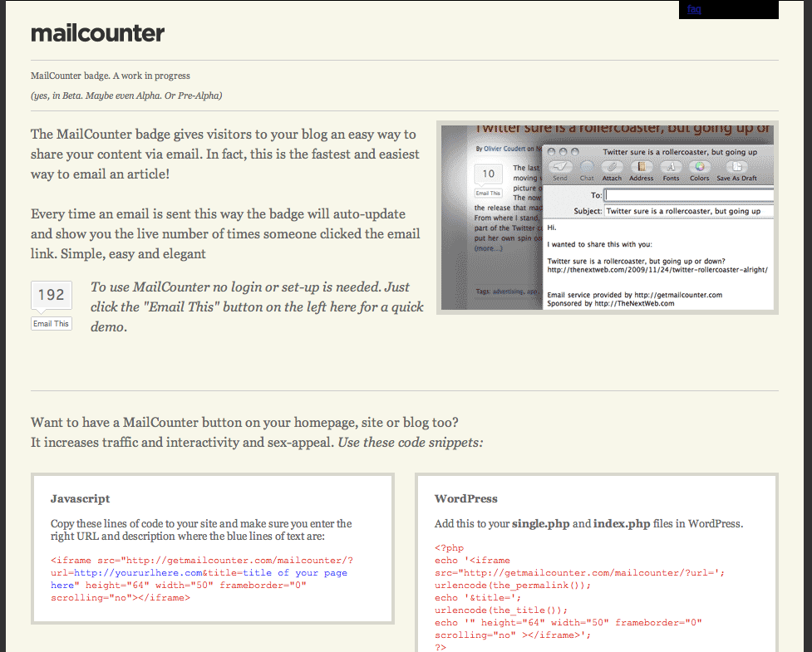
Task: Click 'Every time an email is sent' paragraph
Action: pos(225,234)
